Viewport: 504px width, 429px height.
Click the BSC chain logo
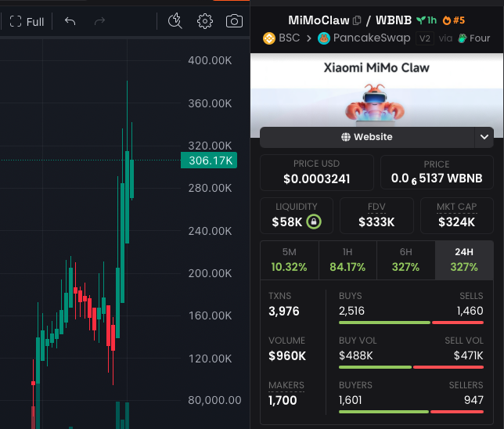click(269, 38)
